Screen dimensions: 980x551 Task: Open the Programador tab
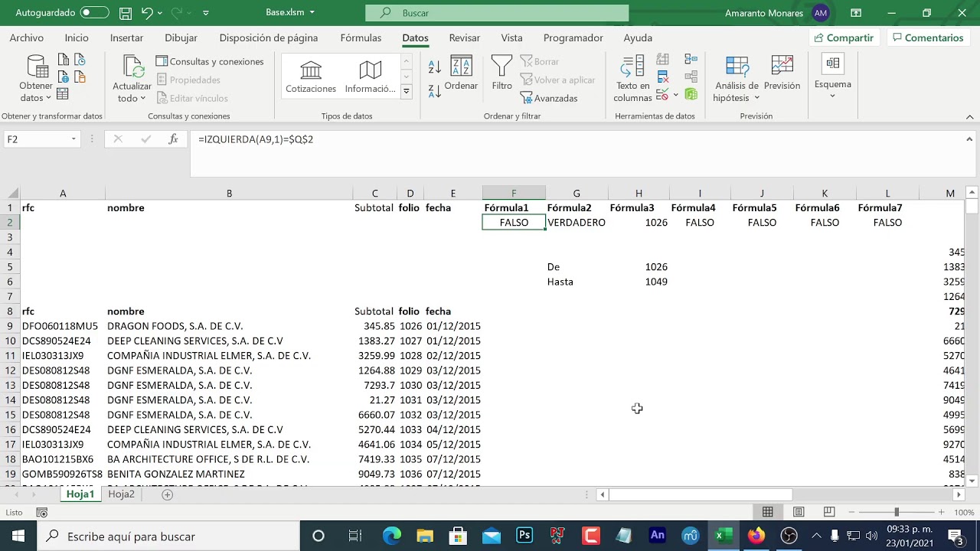(x=573, y=37)
